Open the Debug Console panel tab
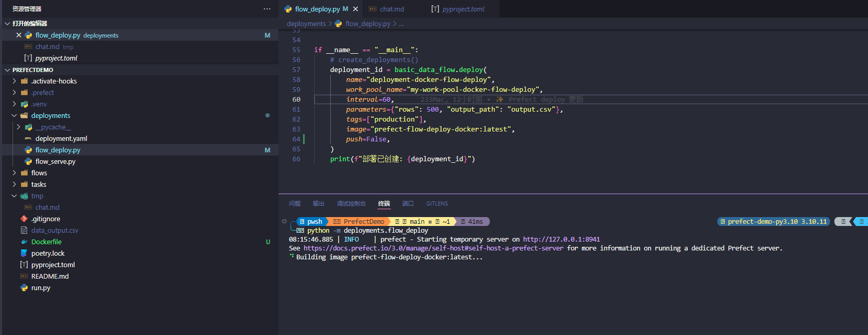Screen dimensions: 868x335 click(351, 204)
